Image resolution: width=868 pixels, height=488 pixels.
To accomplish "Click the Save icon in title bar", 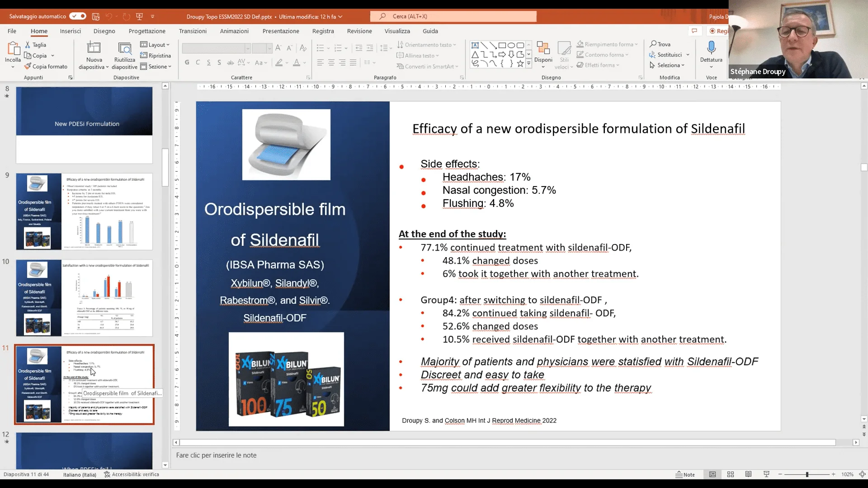I will (95, 16).
